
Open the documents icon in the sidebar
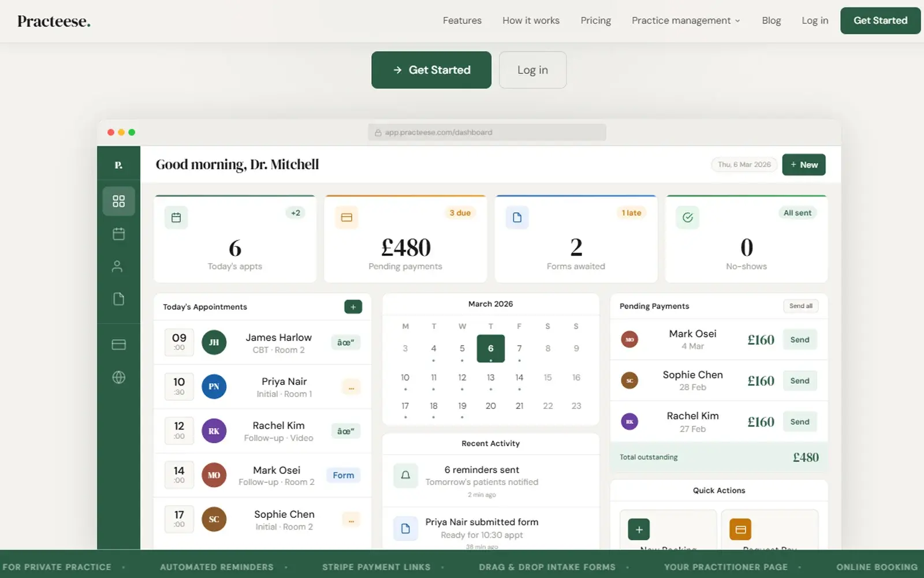pyautogui.click(x=118, y=299)
